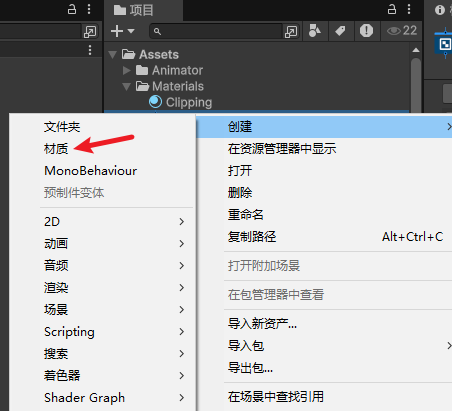Choose 导入新资产... in the context menu
The image size is (452, 411).
pos(262,324)
